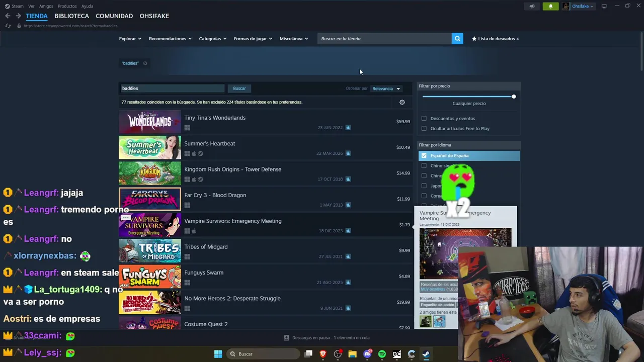Open Discord from taskbar
Screen dimensions: 644x362
tap(367, 354)
